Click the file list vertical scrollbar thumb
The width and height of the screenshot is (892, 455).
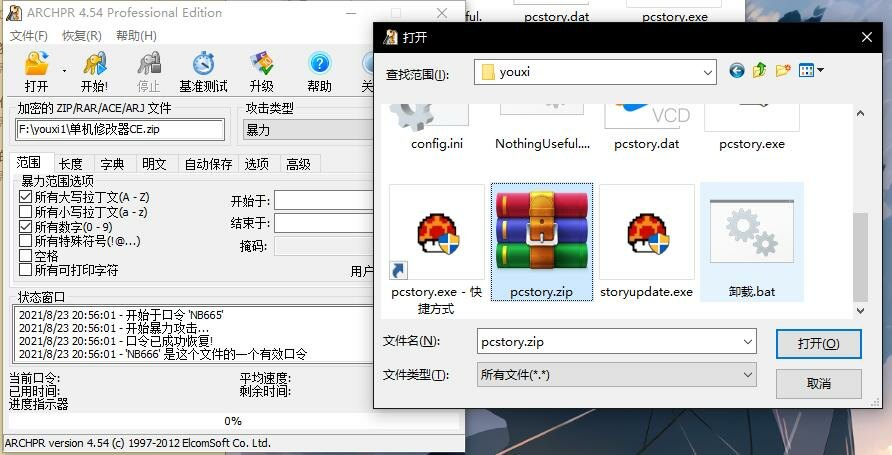point(861,257)
